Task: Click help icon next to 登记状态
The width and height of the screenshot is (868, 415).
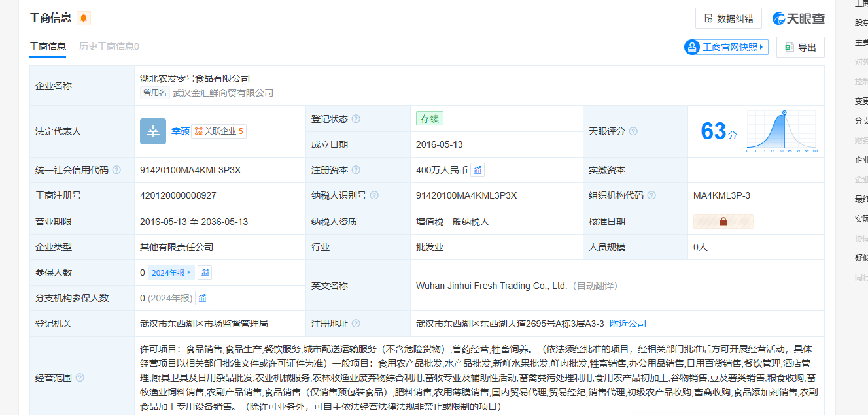Action: point(356,119)
